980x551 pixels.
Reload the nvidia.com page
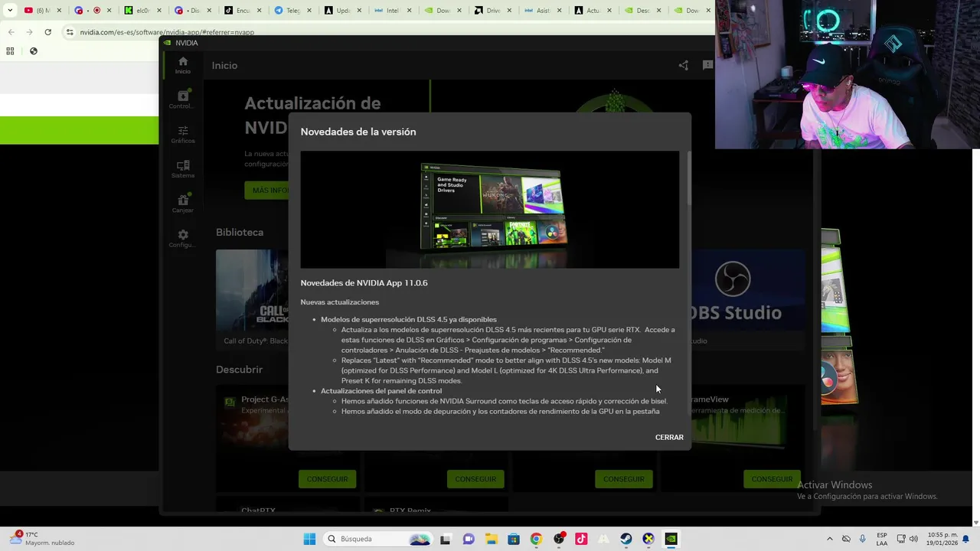47,32
